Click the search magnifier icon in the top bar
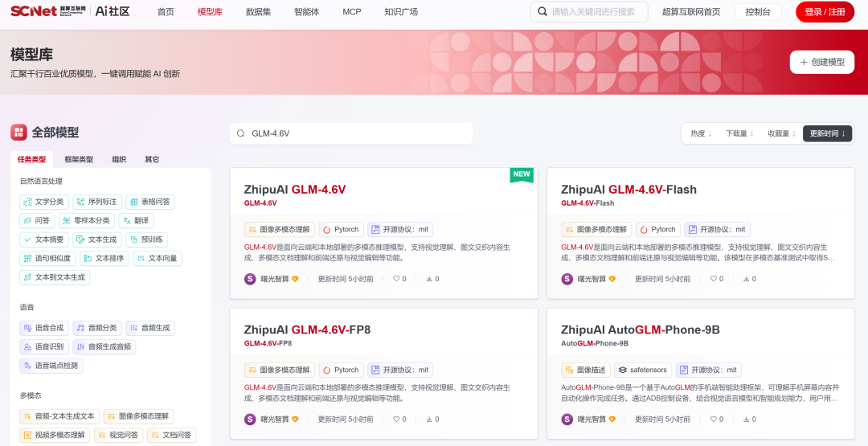868x446 pixels. (x=542, y=11)
